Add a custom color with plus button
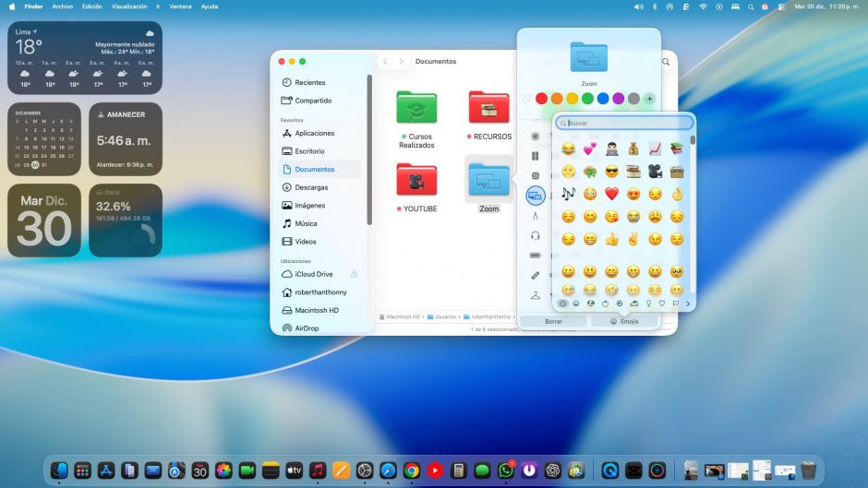868x488 pixels. click(649, 99)
